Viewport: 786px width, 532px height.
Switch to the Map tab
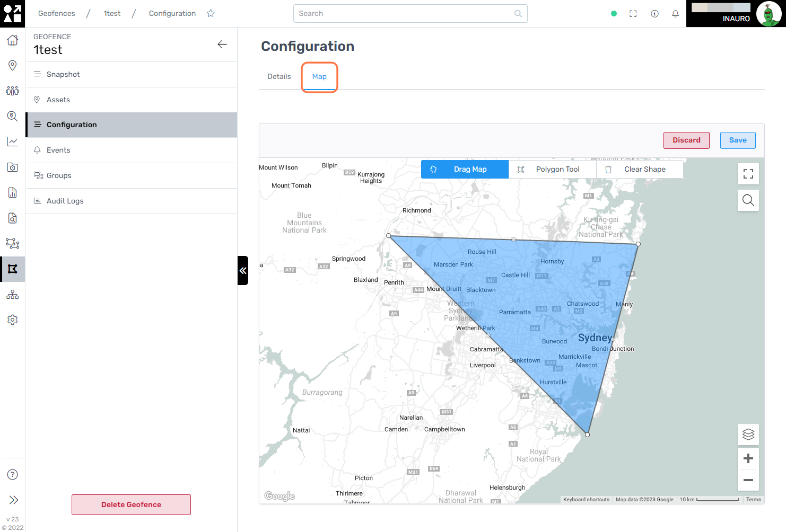[319, 77]
